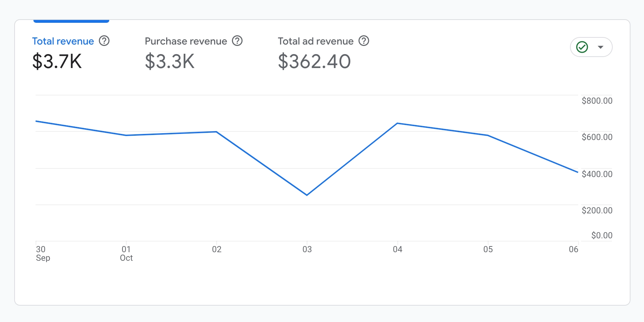Image resolution: width=644 pixels, height=322 pixels.
Task: Click the line data point at 01 Oct
Action: point(126,135)
